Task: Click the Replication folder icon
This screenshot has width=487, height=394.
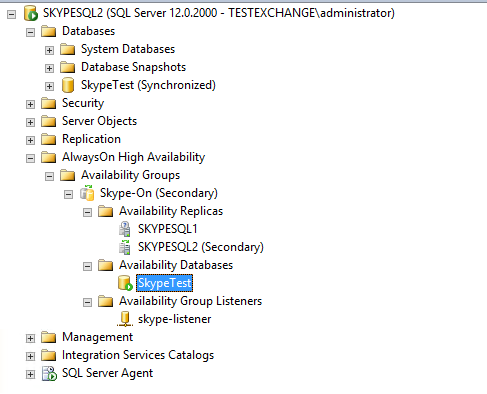Action: point(49,139)
